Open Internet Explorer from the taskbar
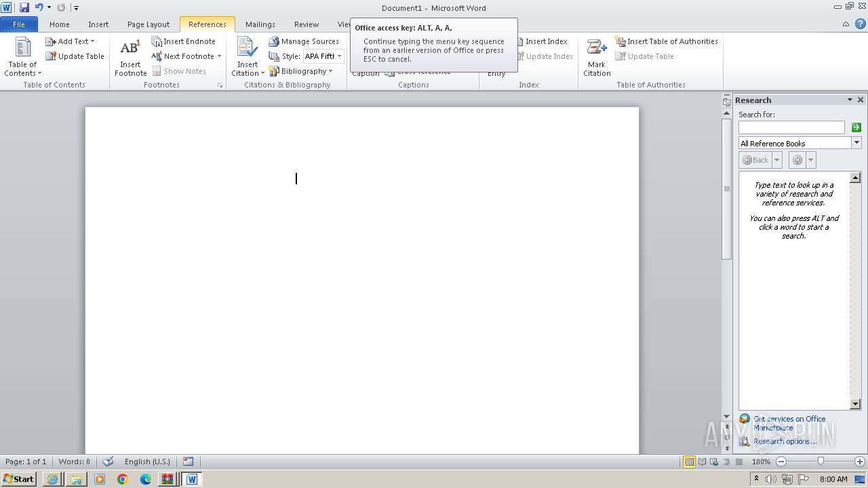868x488 pixels. (53, 479)
